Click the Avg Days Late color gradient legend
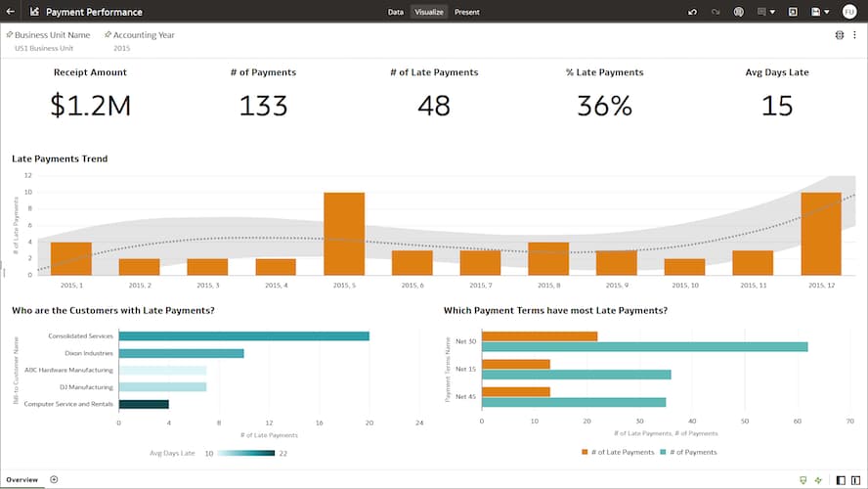Image resolution: width=868 pixels, height=489 pixels. pos(245,453)
